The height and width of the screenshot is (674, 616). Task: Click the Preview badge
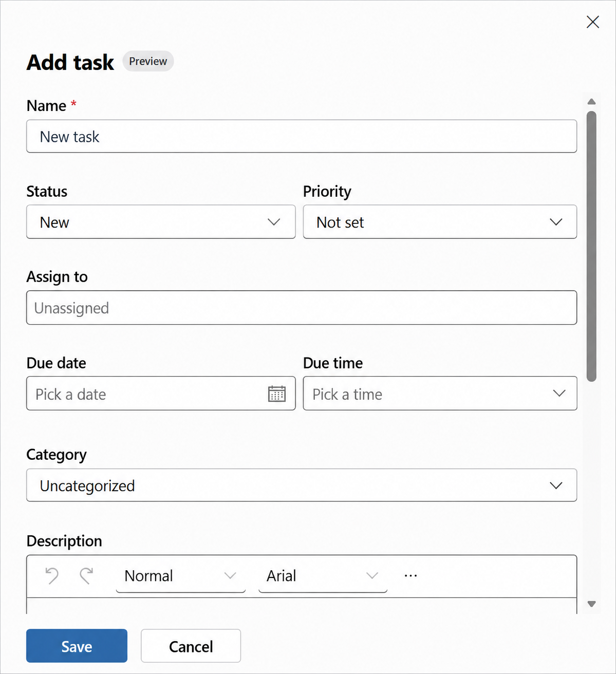point(148,61)
